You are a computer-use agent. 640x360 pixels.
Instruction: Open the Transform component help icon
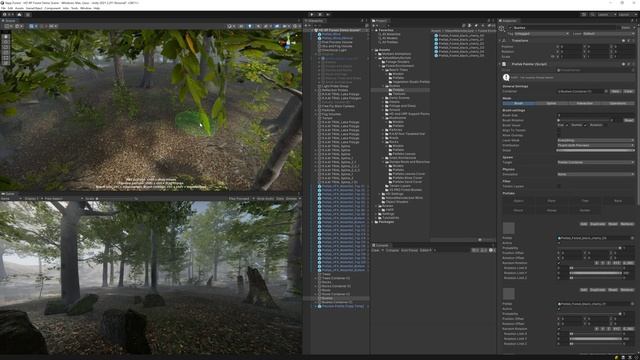click(623, 41)
